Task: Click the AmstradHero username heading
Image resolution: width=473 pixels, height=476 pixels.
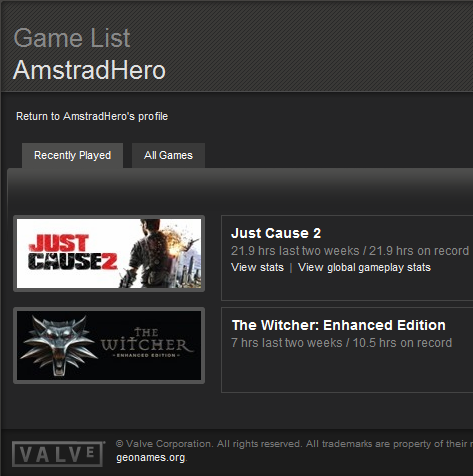Action: click(x=89, y=70)
